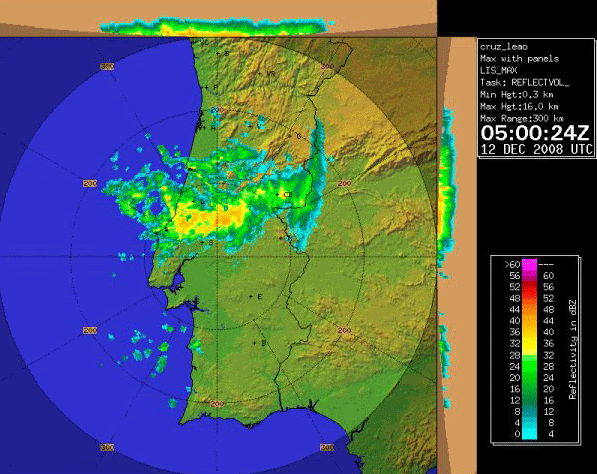Click the Reflectivity in dBZ legend title
The width and height of the screenshot is (597, 474).
point(573,350)
